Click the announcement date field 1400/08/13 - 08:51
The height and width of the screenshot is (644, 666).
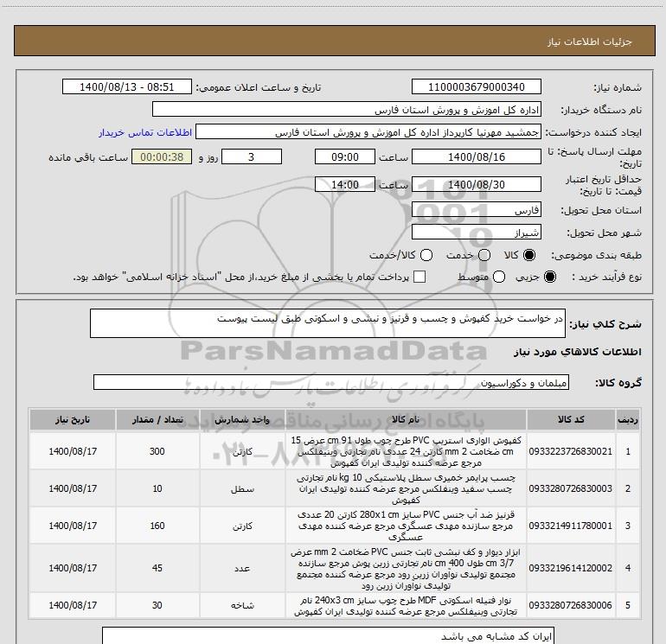coord(127,86)
